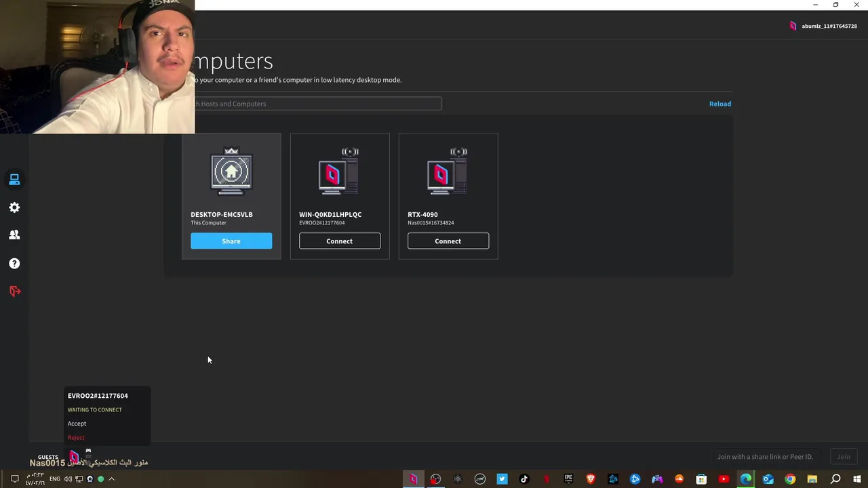This screenshot has height=488, width=868.
Task: Click the WAITING TO CONNECT status
Action: point(95,410)
